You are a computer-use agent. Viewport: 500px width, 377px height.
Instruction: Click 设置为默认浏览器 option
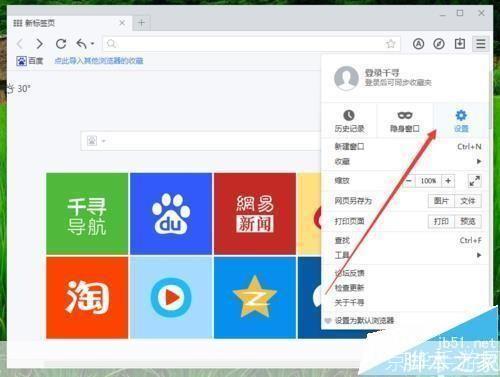click(x=364, y=321)
